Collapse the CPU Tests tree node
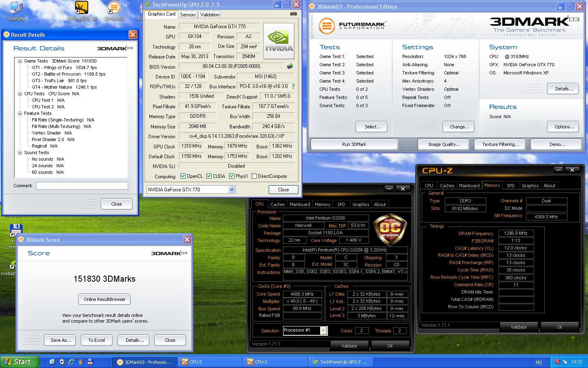Viewport: 588px width, 368px height. tap(20, 94)
